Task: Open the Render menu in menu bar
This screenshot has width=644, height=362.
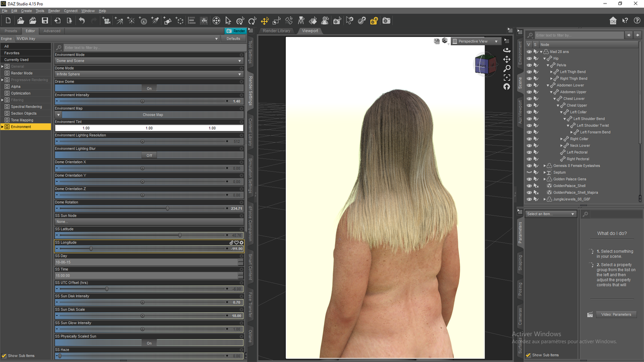Action: tap(54, 11)
